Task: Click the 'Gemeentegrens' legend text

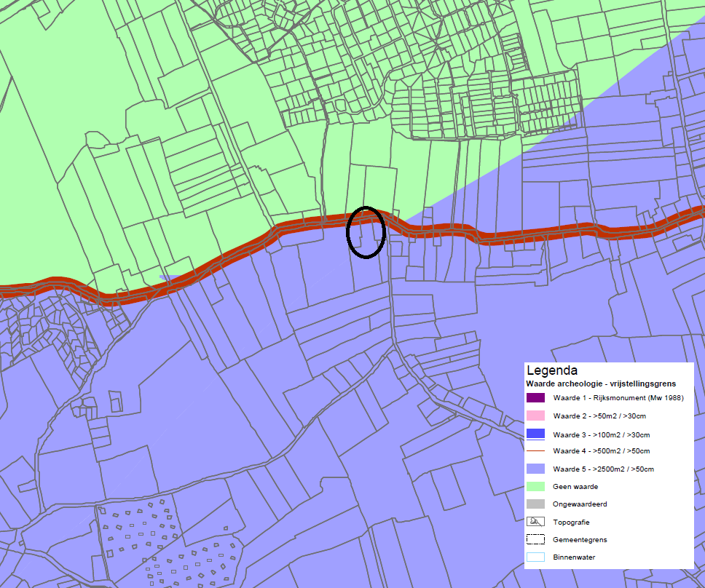Action: pyautogui.click(x=580, y=540)
